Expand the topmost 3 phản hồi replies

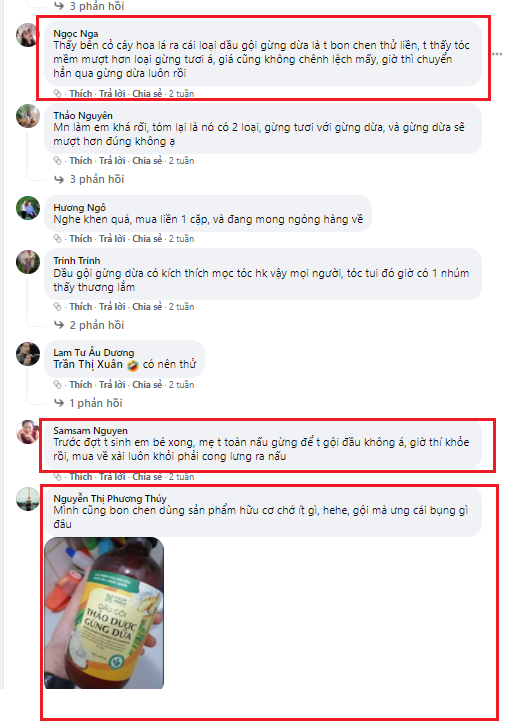click(89, 6)
